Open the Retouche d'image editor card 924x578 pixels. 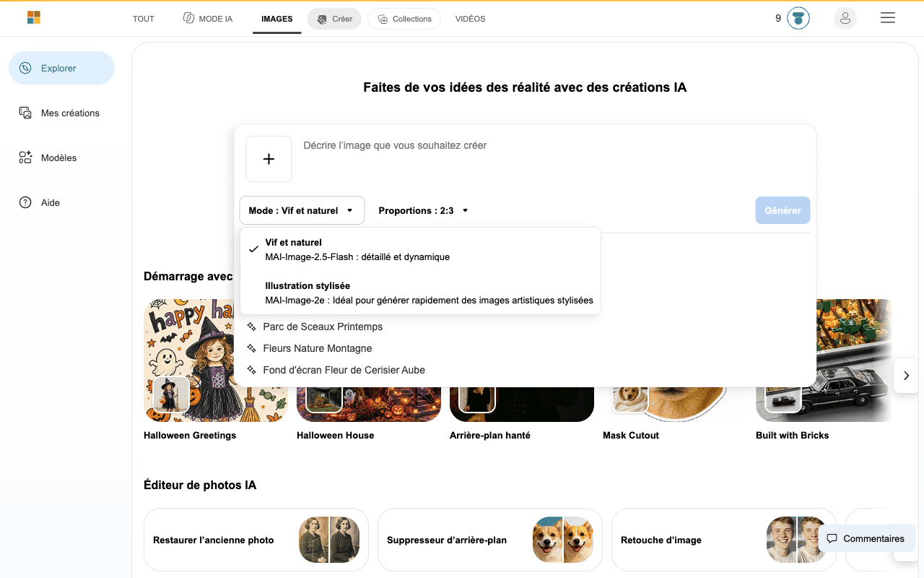(x=724, y=540)
